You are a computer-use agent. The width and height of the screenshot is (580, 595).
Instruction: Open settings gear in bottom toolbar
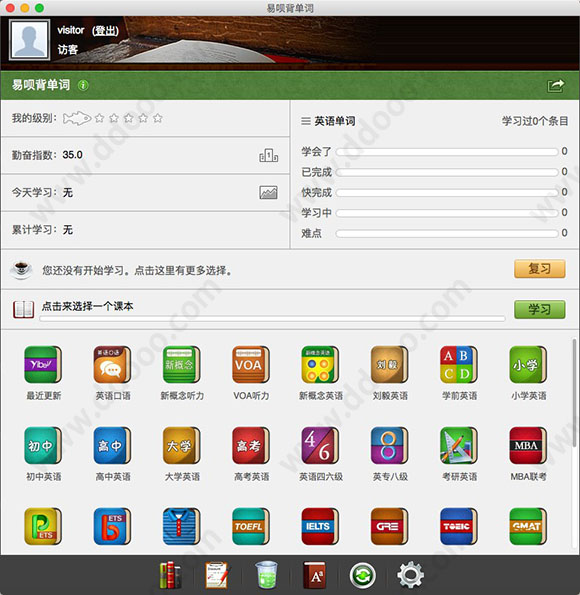pos(410,575)
